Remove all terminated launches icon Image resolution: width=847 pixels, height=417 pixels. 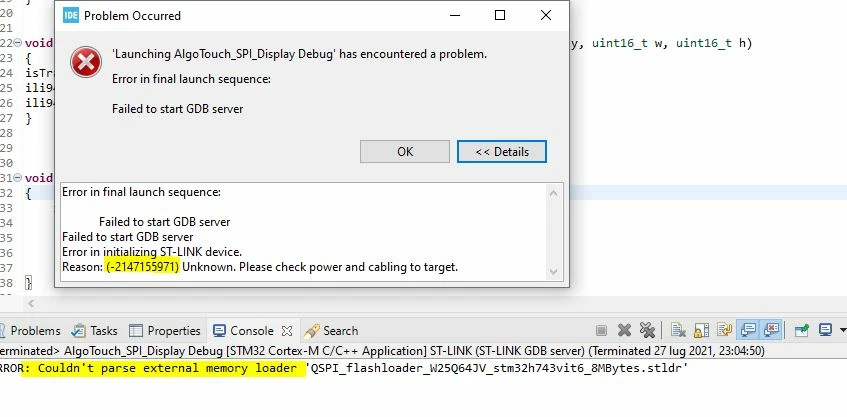[x=647, y=330]
